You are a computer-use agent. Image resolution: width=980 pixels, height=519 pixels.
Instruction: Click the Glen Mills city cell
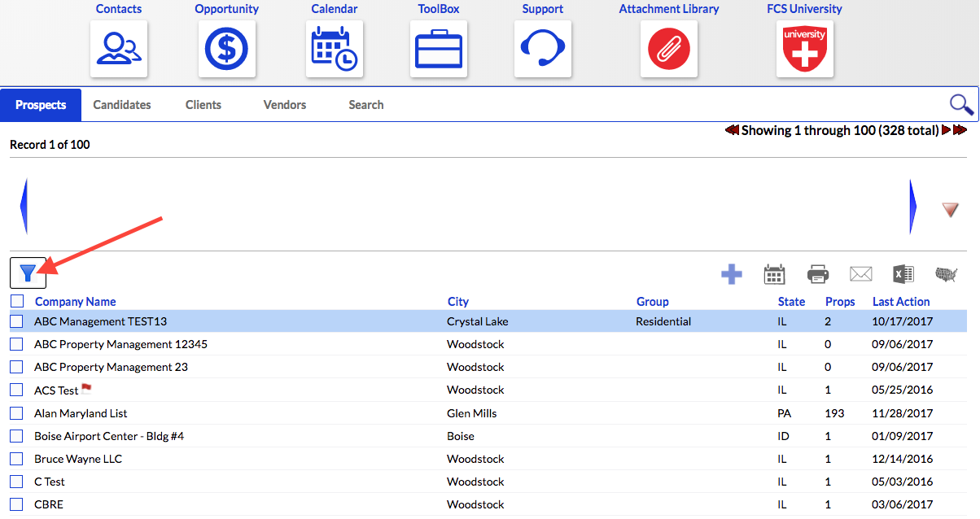tap(472, 413)
